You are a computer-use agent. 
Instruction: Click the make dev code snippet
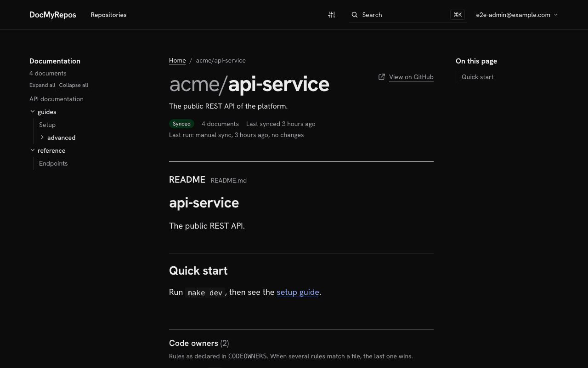205,293
